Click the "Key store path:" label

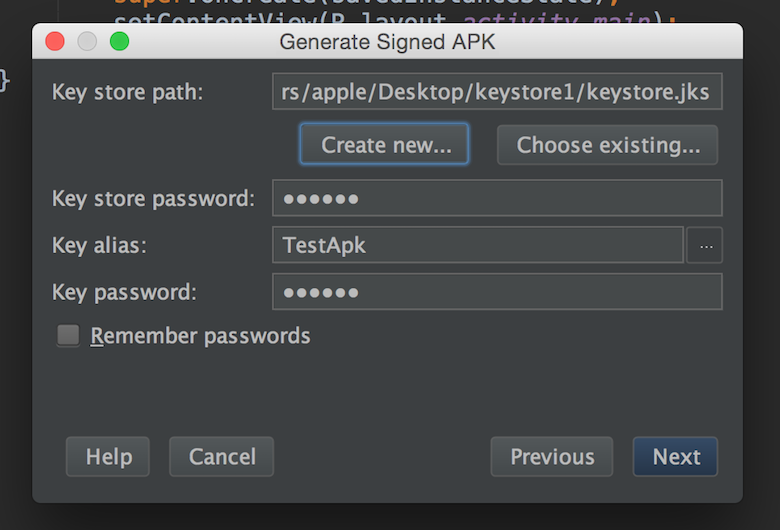pos(128,93)
